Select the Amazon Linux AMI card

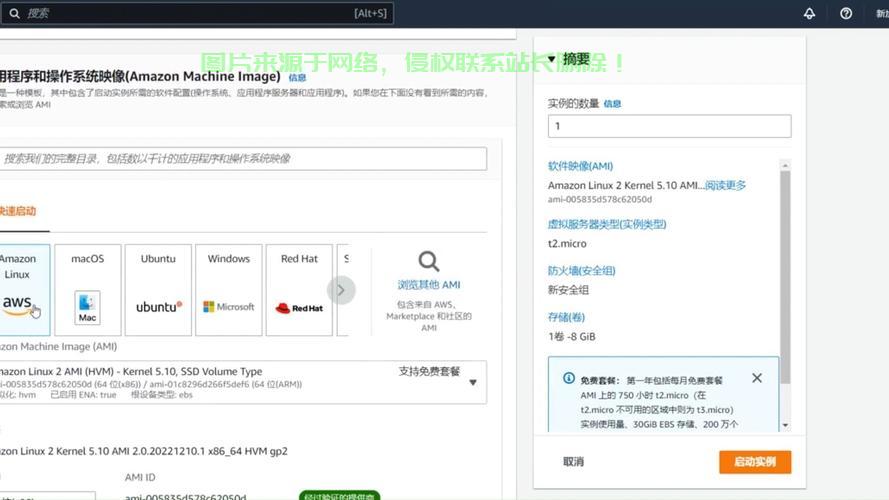coord(24,290)
